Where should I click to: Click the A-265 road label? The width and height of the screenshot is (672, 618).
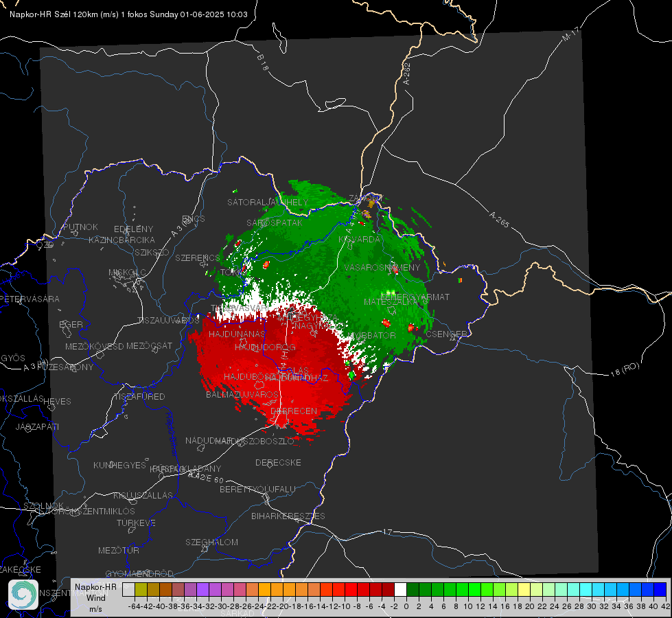(499, 220)
